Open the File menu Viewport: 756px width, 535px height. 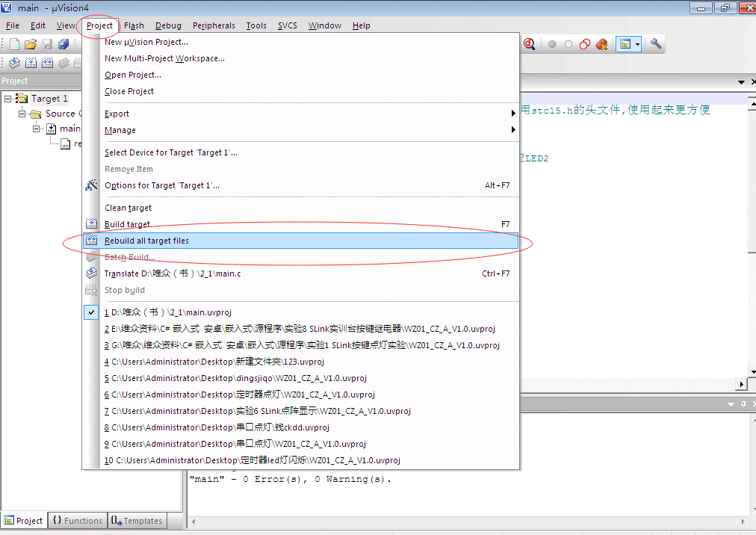pos(13,25)
